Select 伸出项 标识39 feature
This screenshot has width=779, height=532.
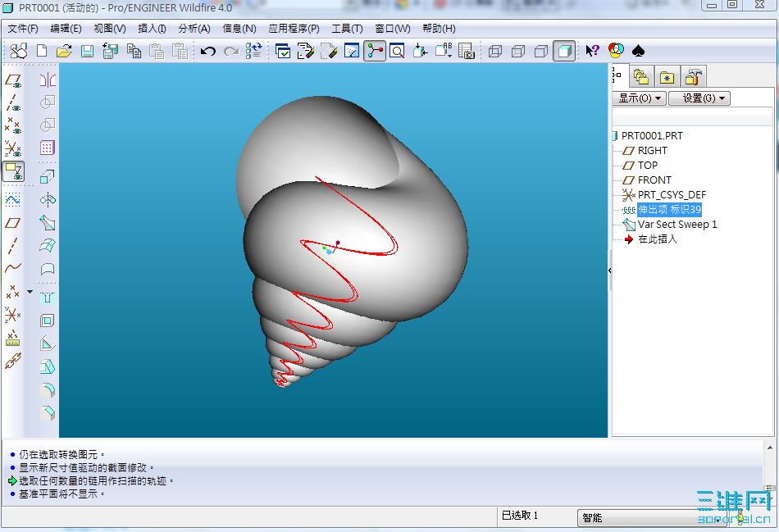click(669, 210)
